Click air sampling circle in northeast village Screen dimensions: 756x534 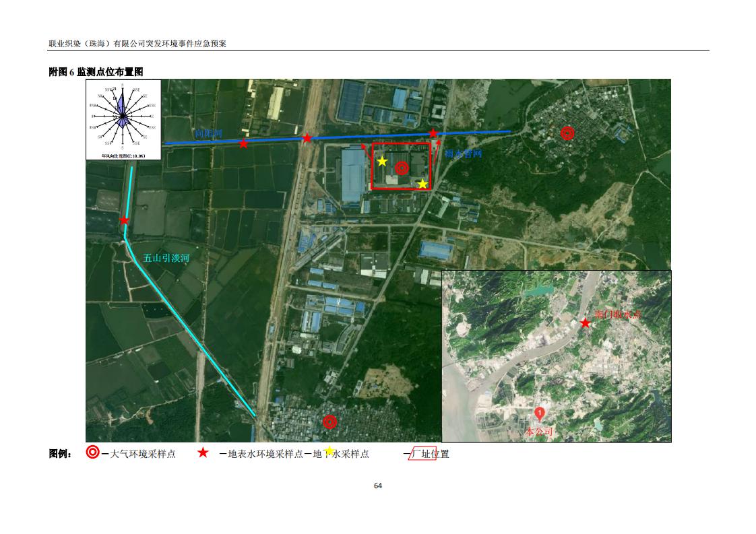(x=567, y=133)
